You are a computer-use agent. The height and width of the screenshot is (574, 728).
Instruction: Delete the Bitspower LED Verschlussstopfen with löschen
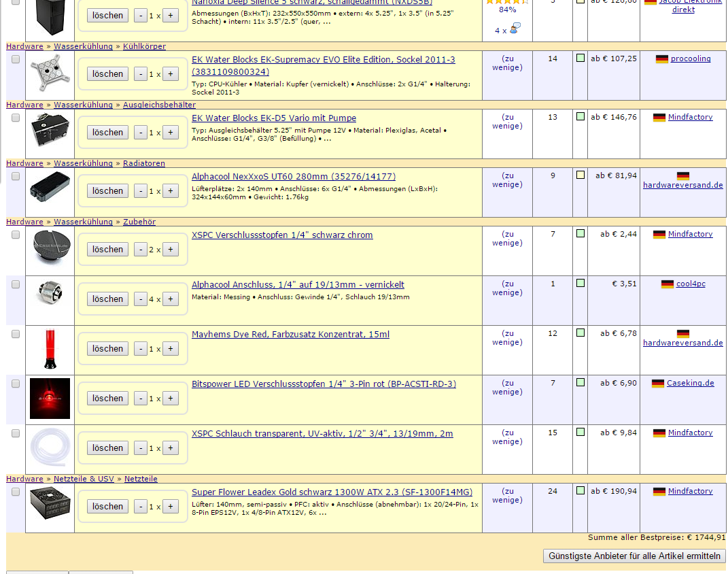pos(107,399)
